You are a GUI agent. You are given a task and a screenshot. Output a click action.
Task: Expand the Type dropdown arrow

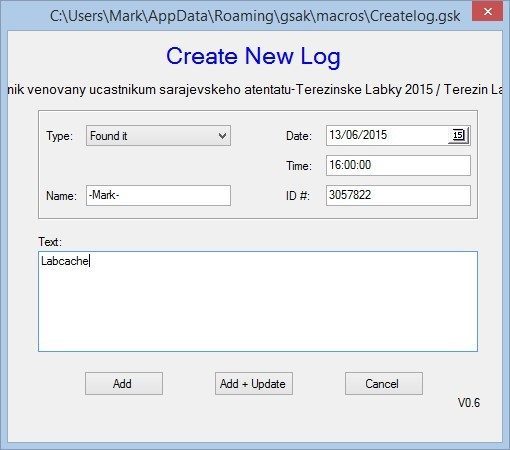click(222, 136)
